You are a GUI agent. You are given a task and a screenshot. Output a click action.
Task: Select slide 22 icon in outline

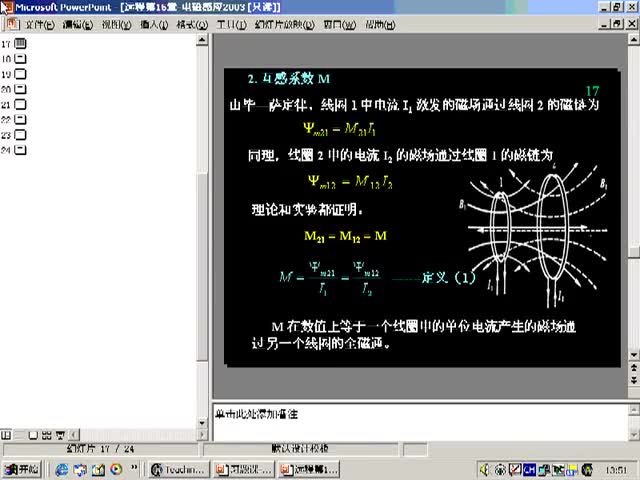point(20,120)
